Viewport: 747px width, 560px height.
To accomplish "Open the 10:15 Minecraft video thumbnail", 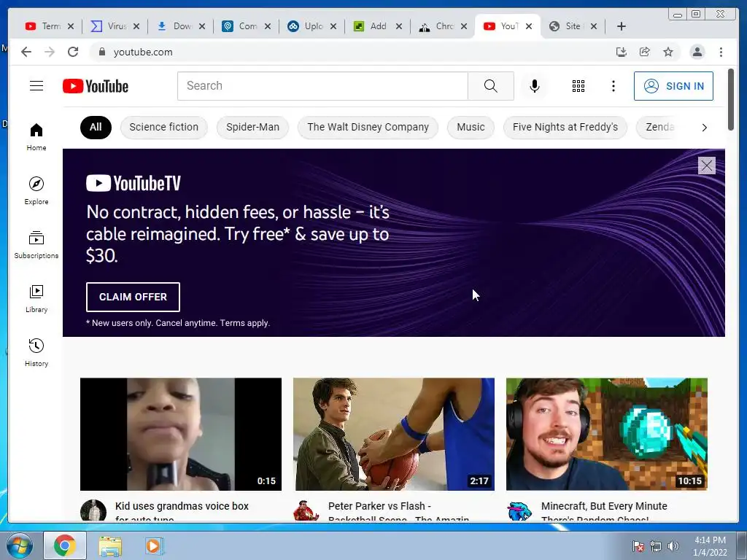I will click(x=606, y=435).
